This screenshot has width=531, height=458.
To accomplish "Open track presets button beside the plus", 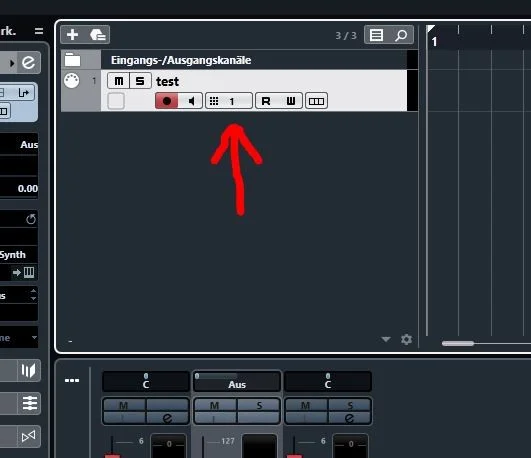I will pos(98,35).
